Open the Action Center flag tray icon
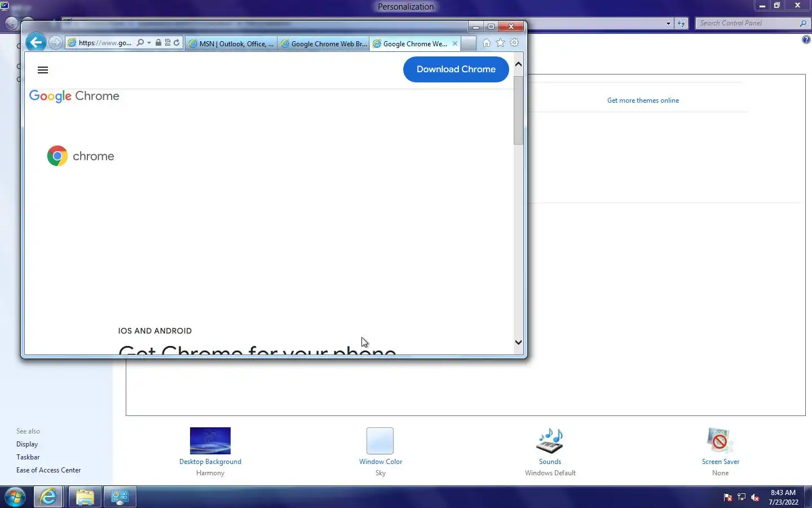Screen dimensions: 812x508 [727, 497]
